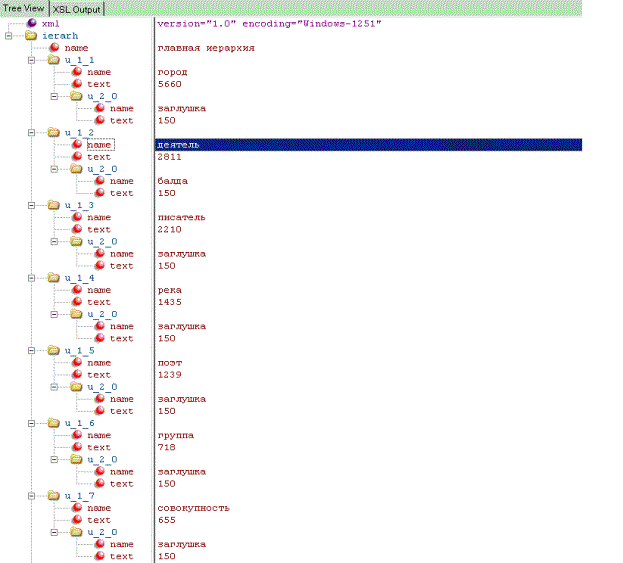623x563 pixels.
Task: Collapse the u_1_6 node
Action: point(31,423)
